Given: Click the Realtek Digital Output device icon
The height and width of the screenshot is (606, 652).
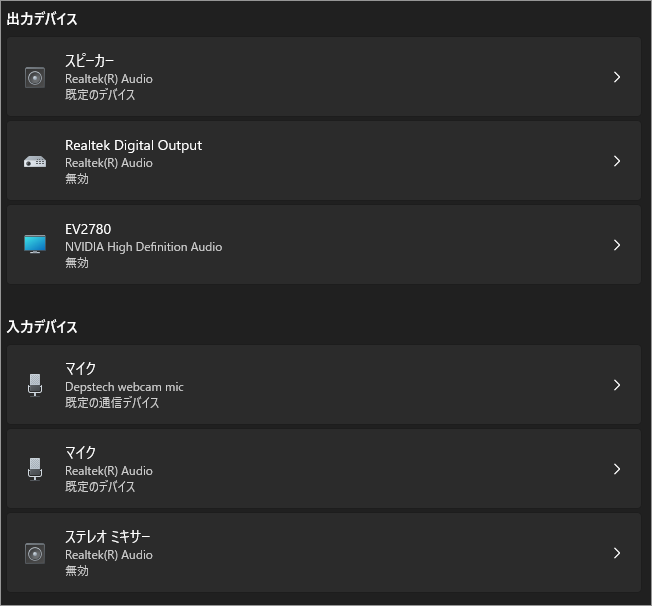Looking at the screenshot, I should click(x=35, y=161).
